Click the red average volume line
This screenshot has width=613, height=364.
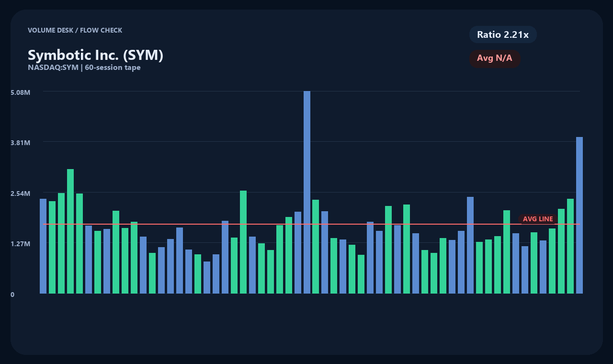pos(311,224)
